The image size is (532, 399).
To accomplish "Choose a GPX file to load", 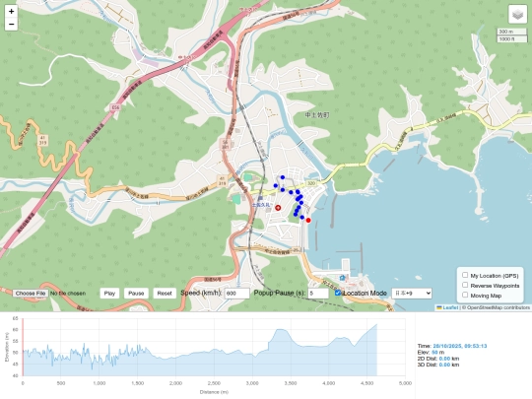I will [x=31, y=294].
